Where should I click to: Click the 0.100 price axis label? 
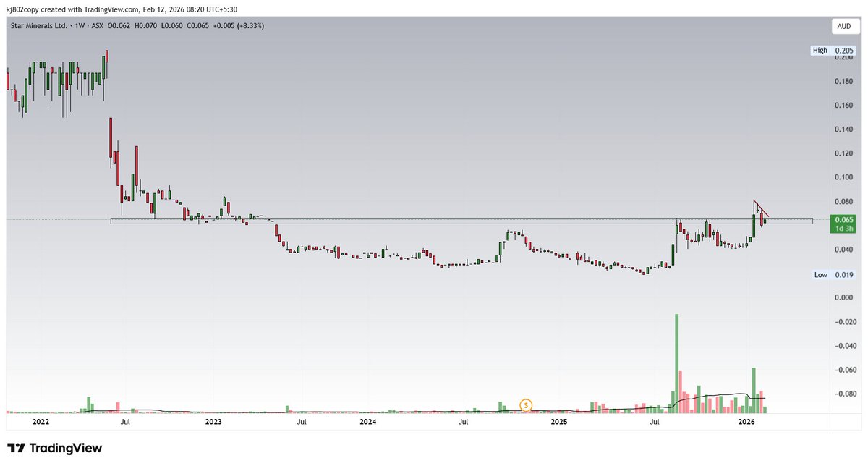pyautogui.click(x=843, y=177)
